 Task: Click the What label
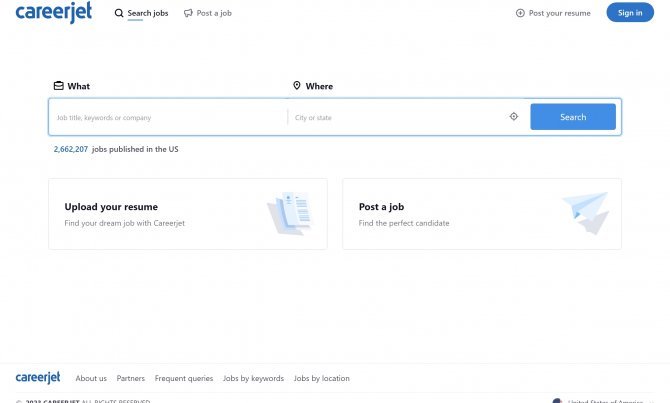point(79,86)
